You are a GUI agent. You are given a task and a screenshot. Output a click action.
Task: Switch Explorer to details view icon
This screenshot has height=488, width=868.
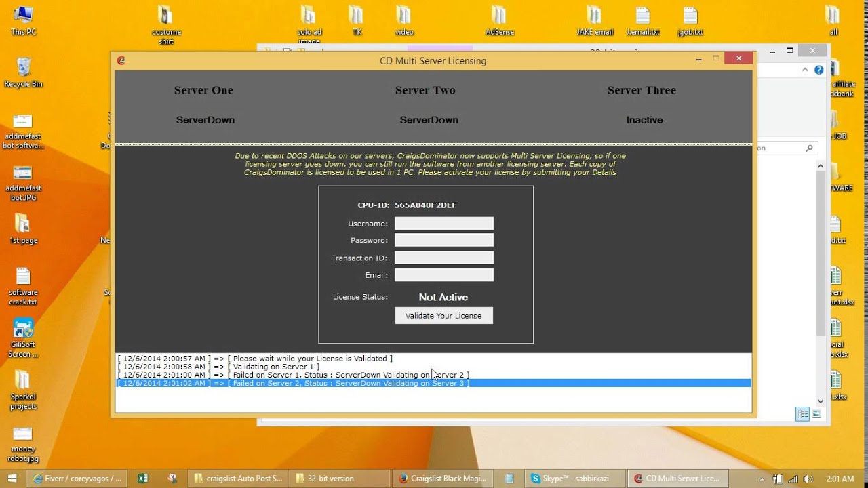coord(803,414)
